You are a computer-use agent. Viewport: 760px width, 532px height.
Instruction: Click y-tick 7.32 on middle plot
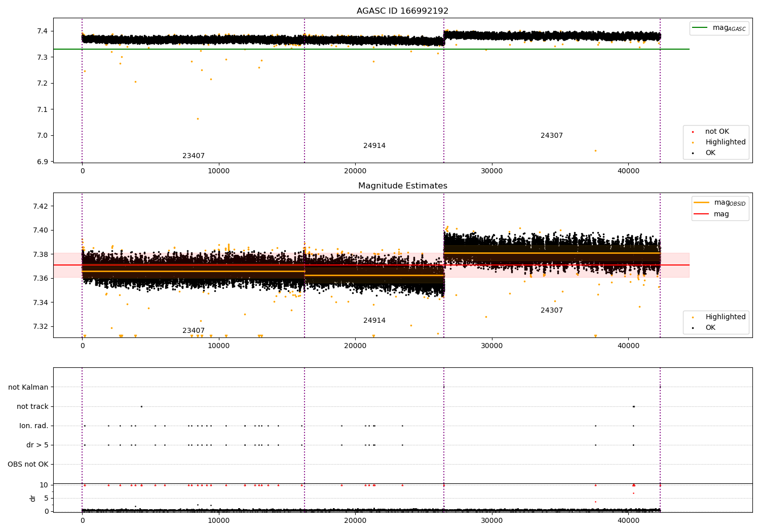click(x=41, y=326)
